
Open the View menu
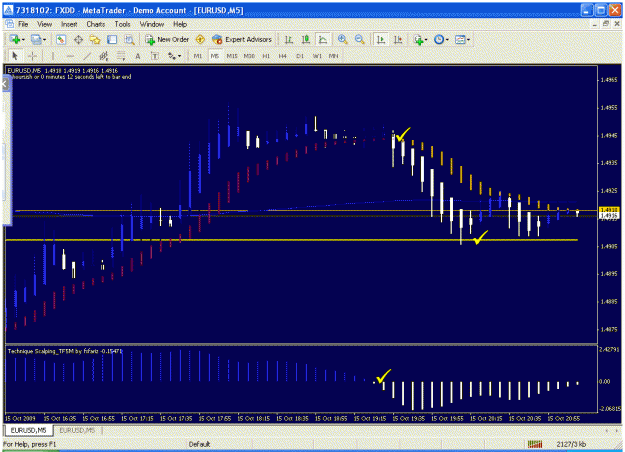point(45,24)
